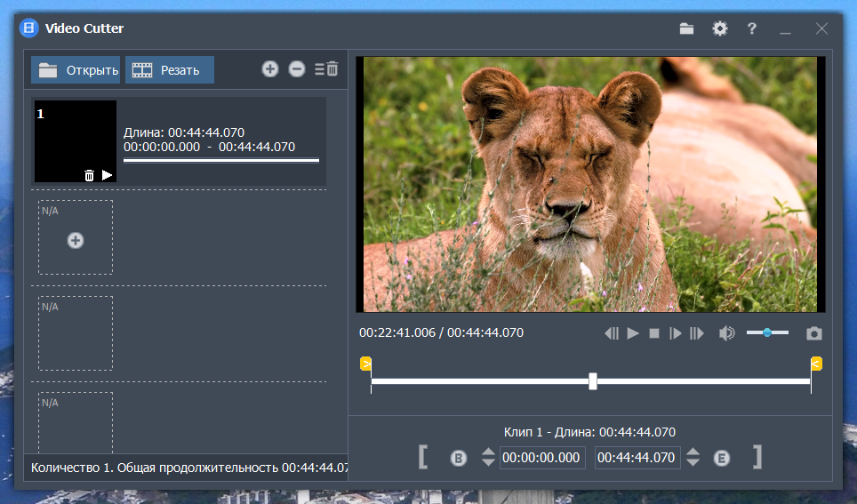Image resolution: width=857 pixels, height=504 pixels.
Task: Take a snapshot with the camera icon
Action: (x=813, y=333)
